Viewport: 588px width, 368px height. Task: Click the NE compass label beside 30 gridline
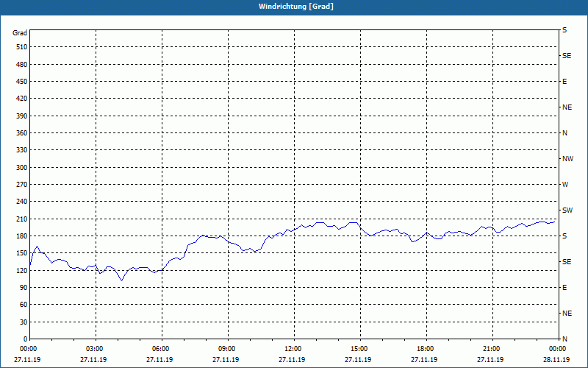coord(567,314)
